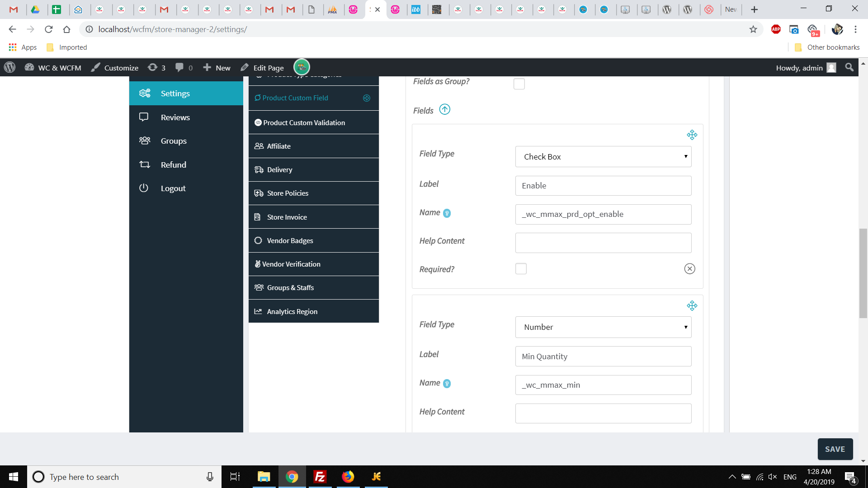The width and height of the screenshot is (868, 488).
Task: Remove the Enable field with the X icon
Action: [x=689, y=269]
